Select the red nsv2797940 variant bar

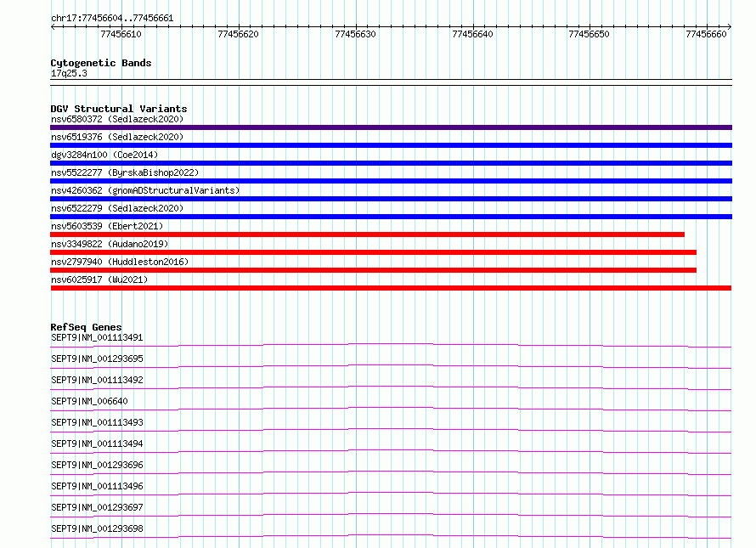(373, 270)
